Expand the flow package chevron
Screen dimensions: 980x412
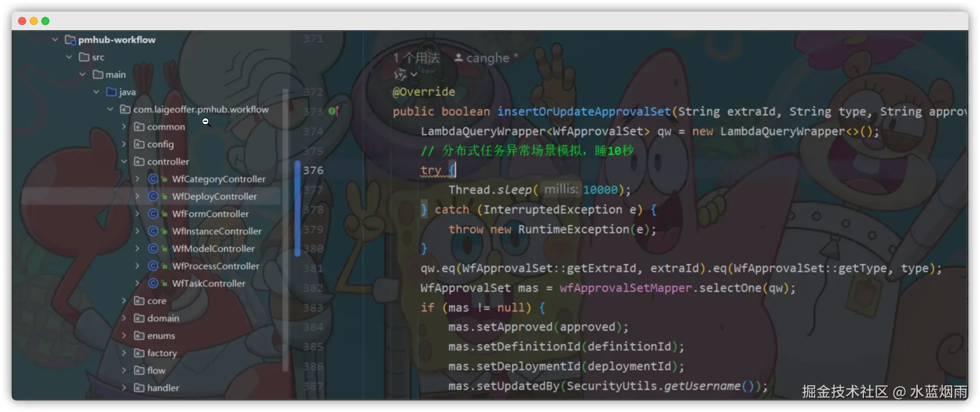click(124, 370)
